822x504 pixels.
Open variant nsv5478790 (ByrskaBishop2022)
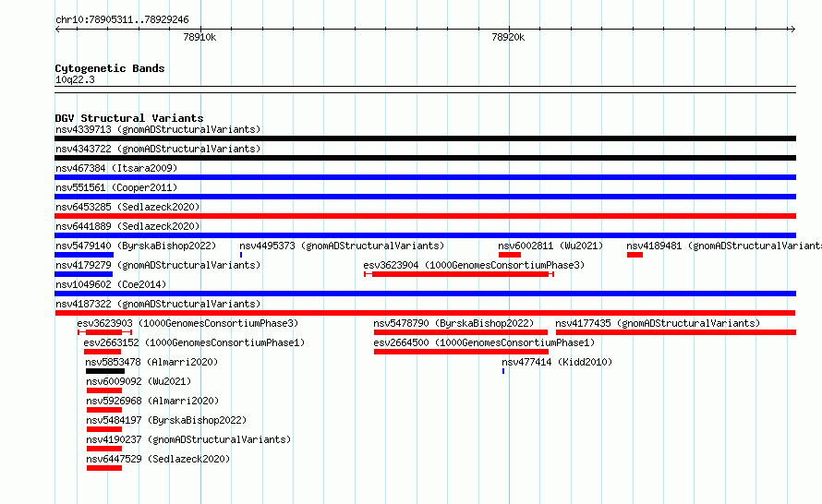453,323
